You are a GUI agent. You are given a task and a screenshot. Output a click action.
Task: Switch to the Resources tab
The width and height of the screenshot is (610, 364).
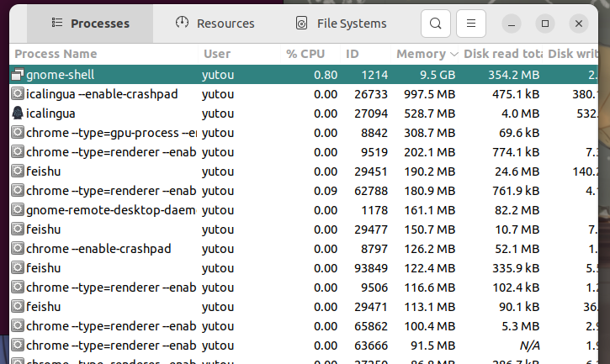coord(215,24)
